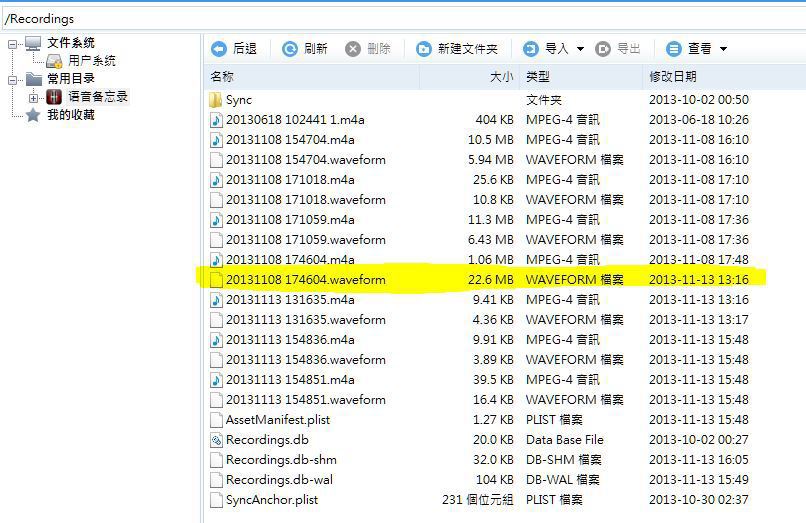This screenshot has width=806, height=523.
Task: Sort by the 类型 column header
Action: click(x=580, y=77)
